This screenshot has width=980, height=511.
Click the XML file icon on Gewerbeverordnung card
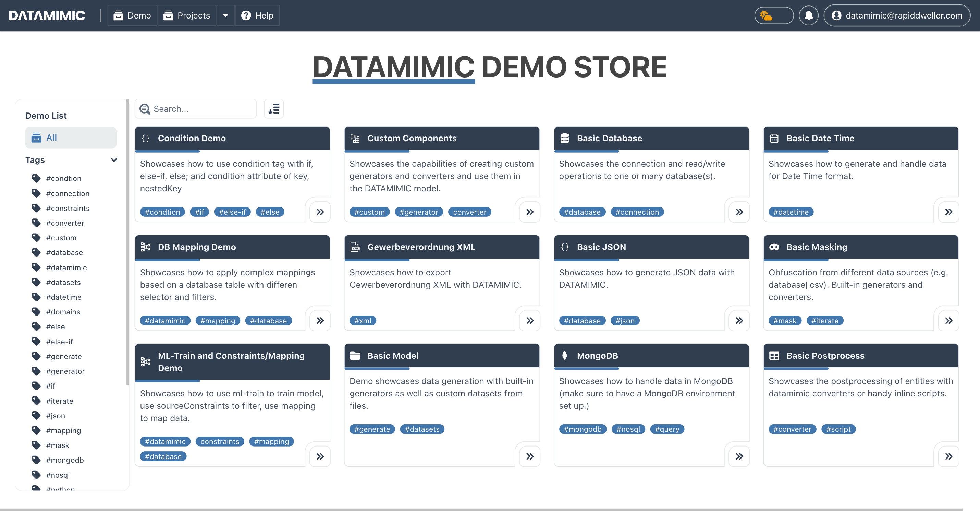point(355,247)
